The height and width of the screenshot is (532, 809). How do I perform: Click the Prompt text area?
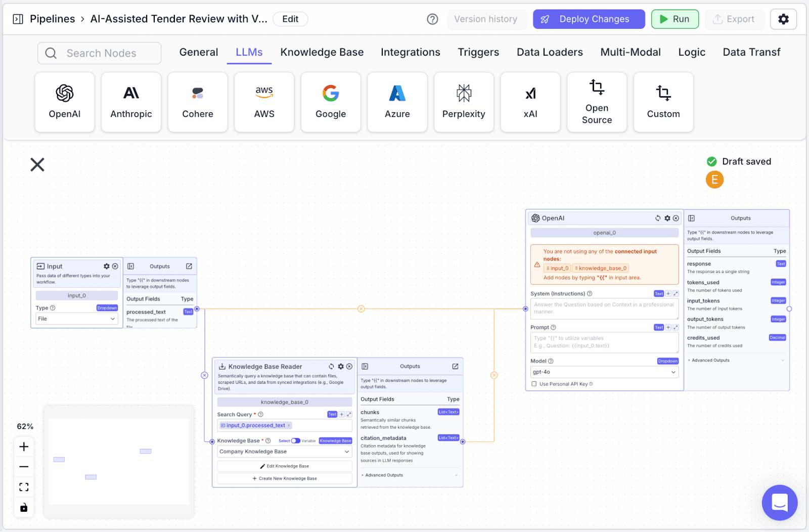tap(605, 342)
